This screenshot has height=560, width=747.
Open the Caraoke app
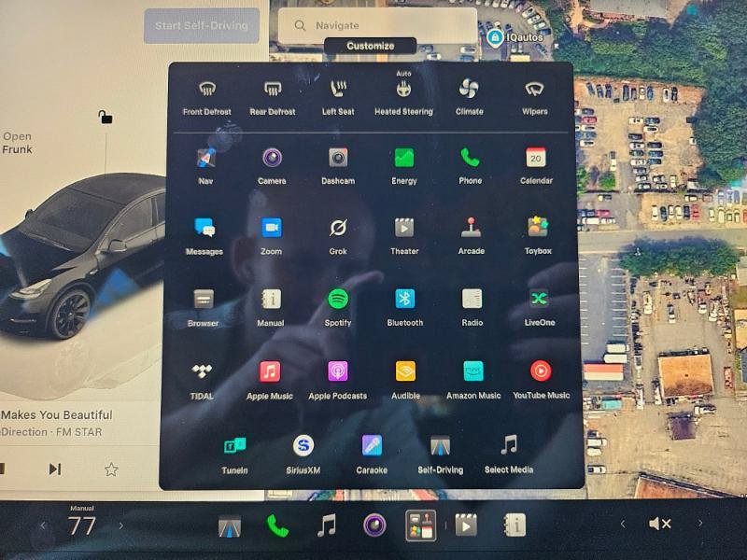372,446
